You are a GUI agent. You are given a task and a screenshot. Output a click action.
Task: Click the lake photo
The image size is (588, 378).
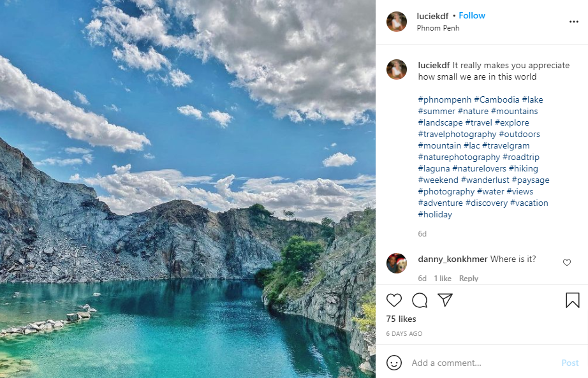click(x=187, y=189)
